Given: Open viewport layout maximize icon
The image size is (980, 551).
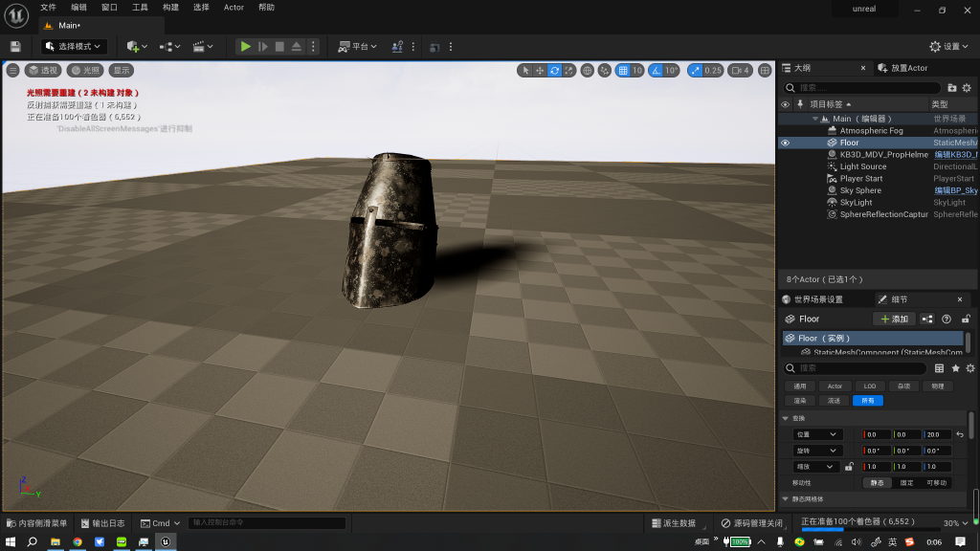Looking at the screenshot, I should coord(765,71).
